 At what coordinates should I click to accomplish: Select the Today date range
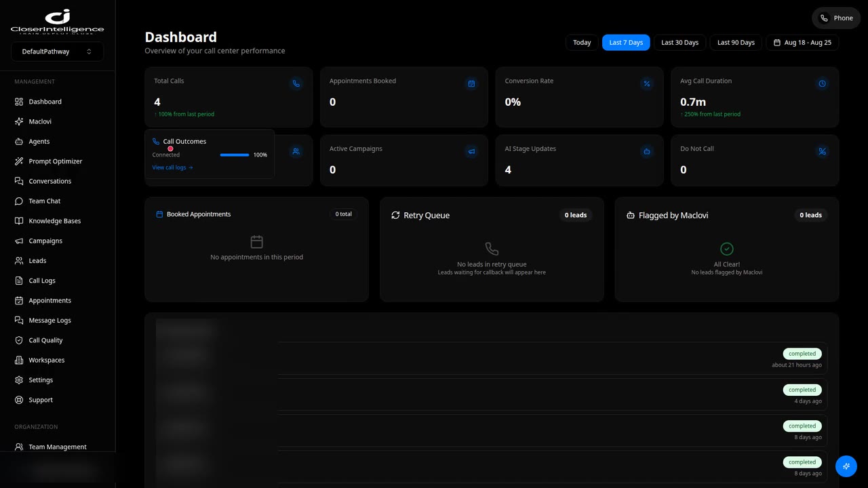coord(582,42)
